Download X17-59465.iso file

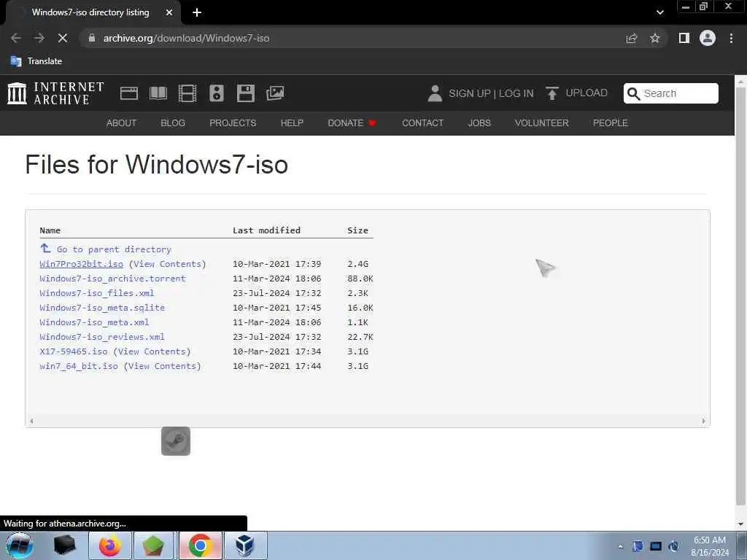(x=74, y=351)
